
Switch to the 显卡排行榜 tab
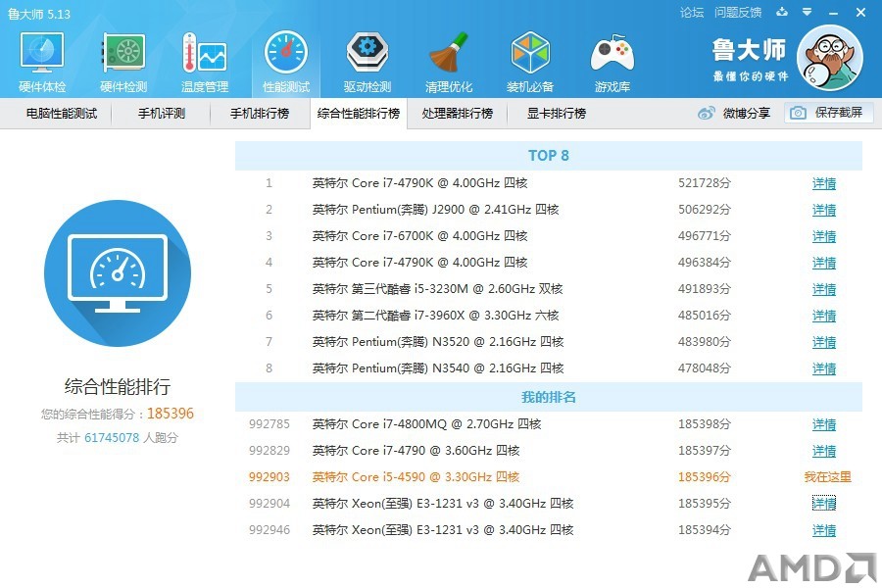557,114
